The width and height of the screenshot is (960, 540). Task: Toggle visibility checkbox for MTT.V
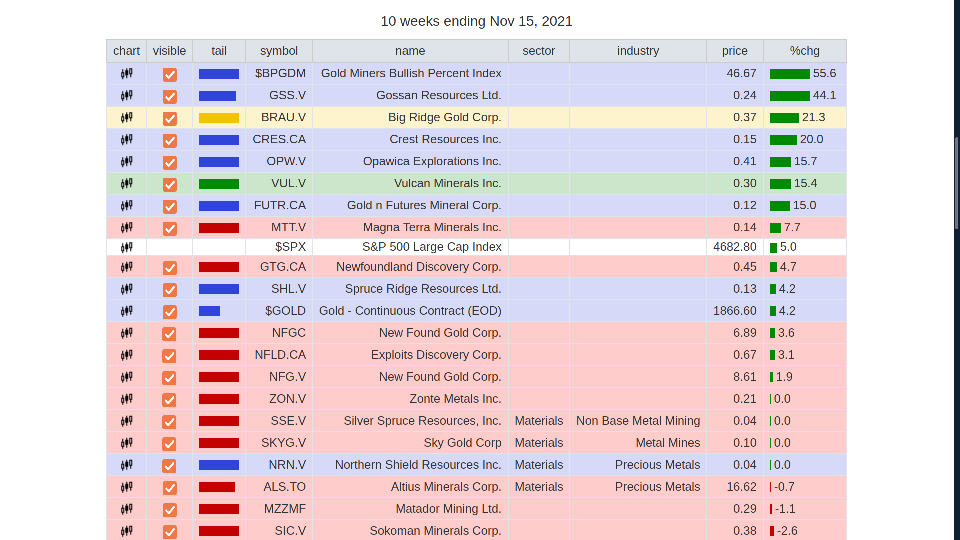[170, 228]
